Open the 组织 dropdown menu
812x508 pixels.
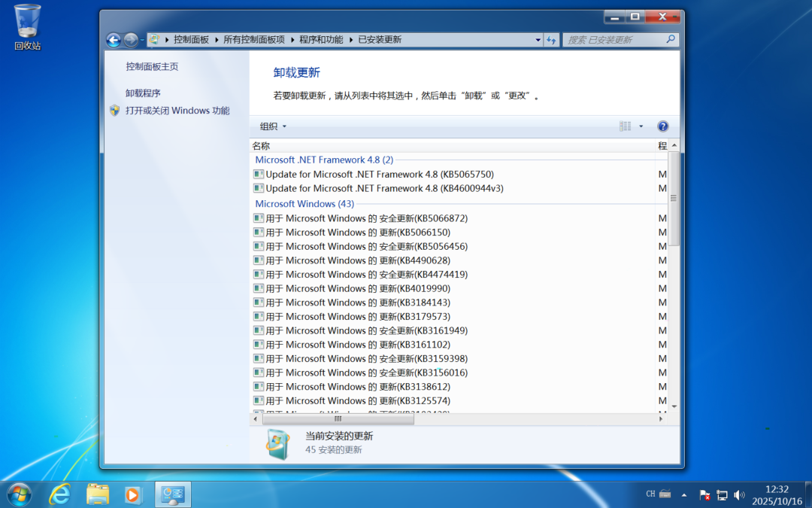(272, 126)
